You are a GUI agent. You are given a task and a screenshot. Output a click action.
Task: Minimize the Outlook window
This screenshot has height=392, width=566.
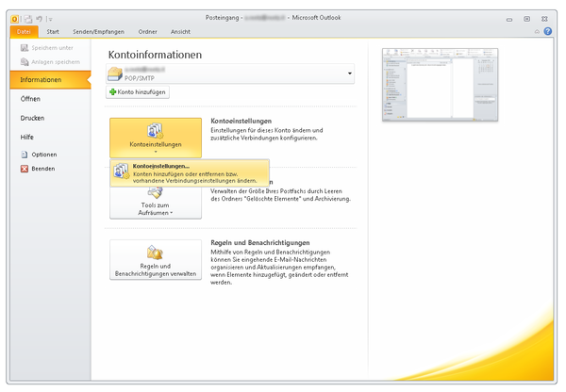pyautogui.click(x=509, y=20)
